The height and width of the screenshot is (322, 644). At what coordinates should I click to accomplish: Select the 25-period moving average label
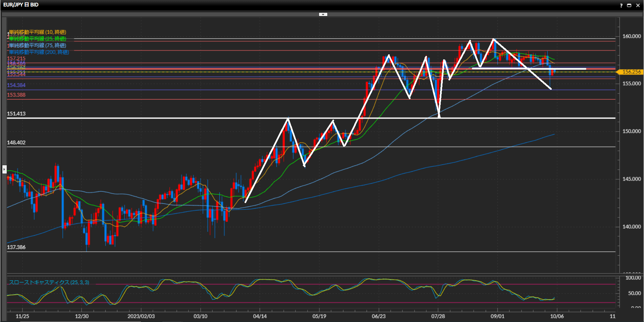tap(38, 39)
